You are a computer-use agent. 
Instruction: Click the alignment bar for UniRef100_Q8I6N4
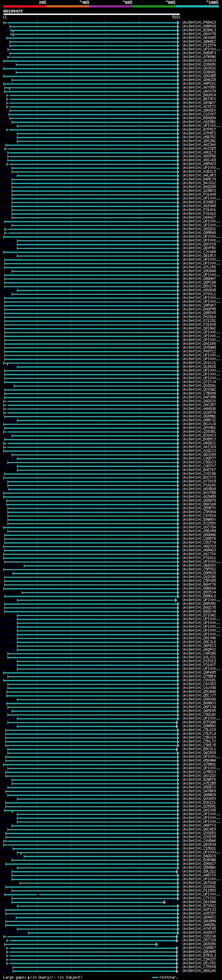pyautogui.click(x=89, y=902)
